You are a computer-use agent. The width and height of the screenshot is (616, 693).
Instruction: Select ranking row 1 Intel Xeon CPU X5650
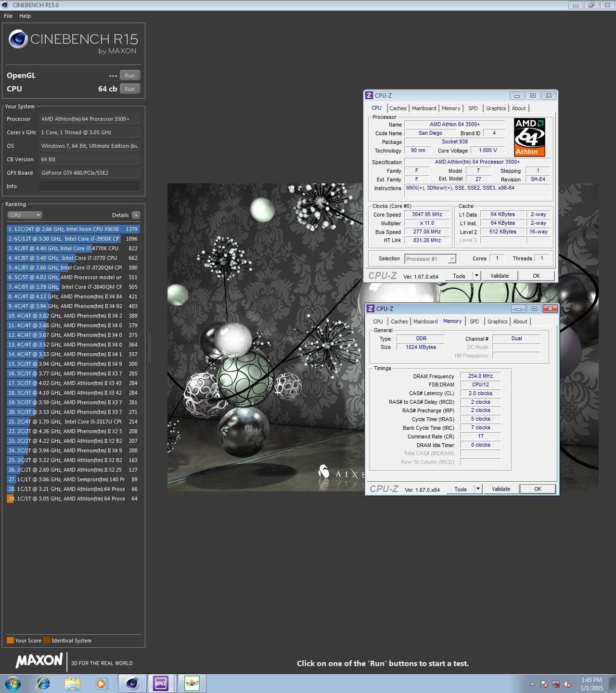pos(73,229)
